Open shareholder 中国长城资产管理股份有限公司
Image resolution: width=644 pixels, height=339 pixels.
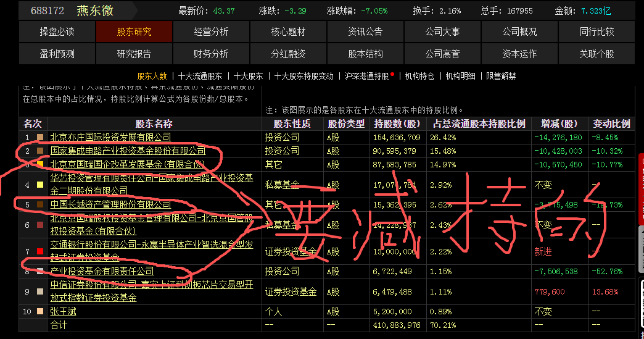coord(110,204)
